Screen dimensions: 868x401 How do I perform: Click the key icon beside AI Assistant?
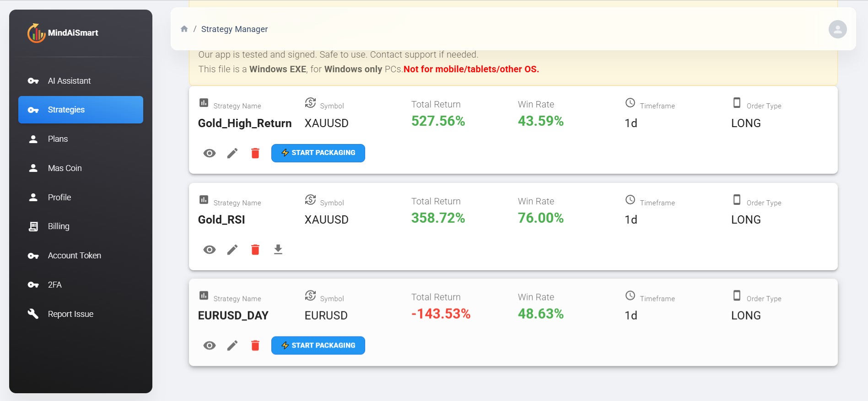click(x=33, y=81)
